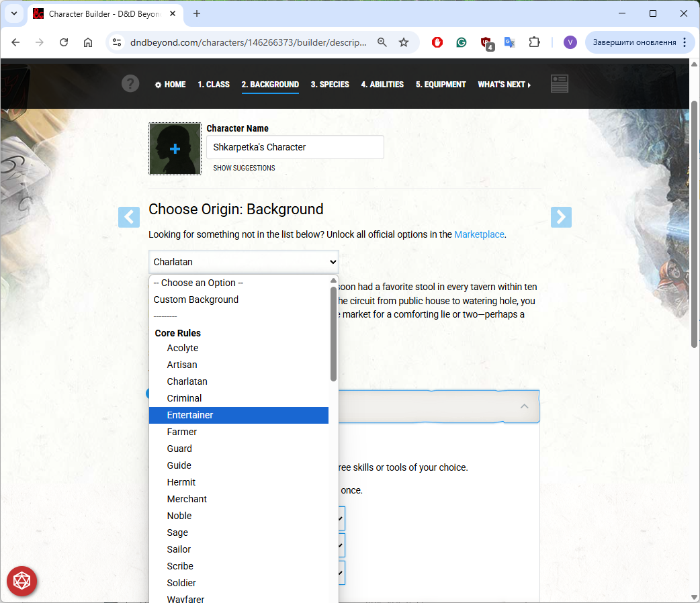Go to next step with right arrow
Screen dimensions: 700x603
click(561, 217)
